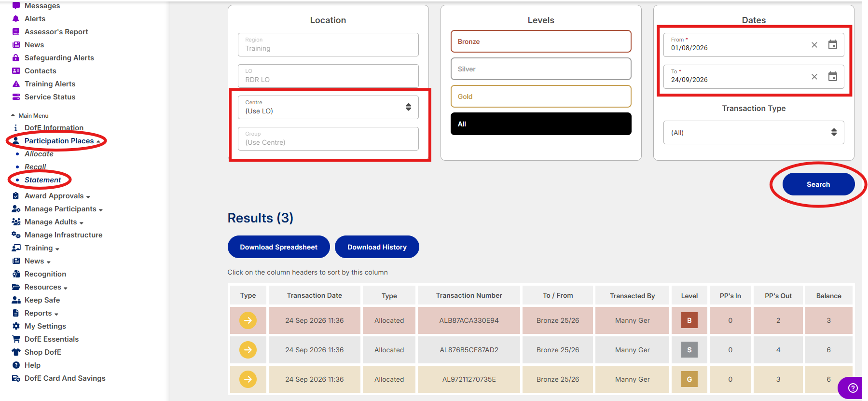Sort by the Transaction Date column header
The width and height of the screenshot is (868, 401).
(315, 295)
